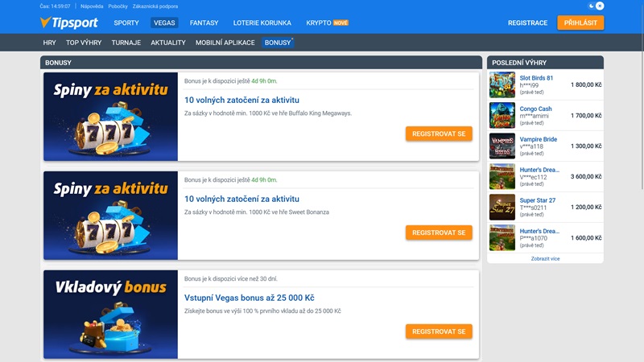Open Vstupní Vegas bonus až 25 000 Kč
Screen dimensions: 644x362
click(250, 298)
